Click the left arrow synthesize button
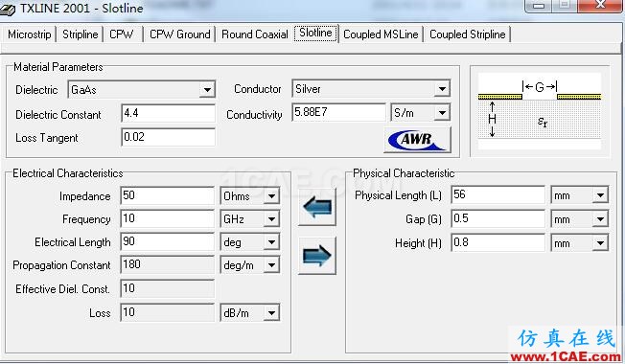 point(317,208)
